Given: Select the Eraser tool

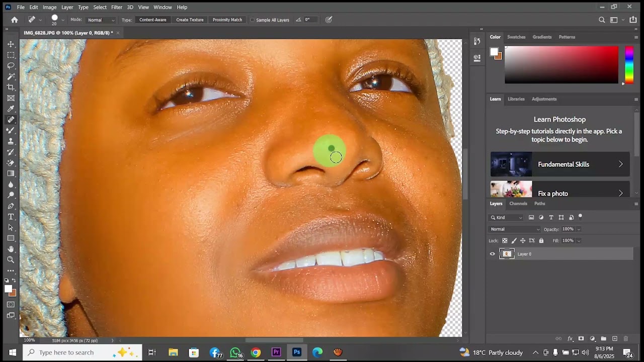Looking at the screenshot, I should pos(11,163).
